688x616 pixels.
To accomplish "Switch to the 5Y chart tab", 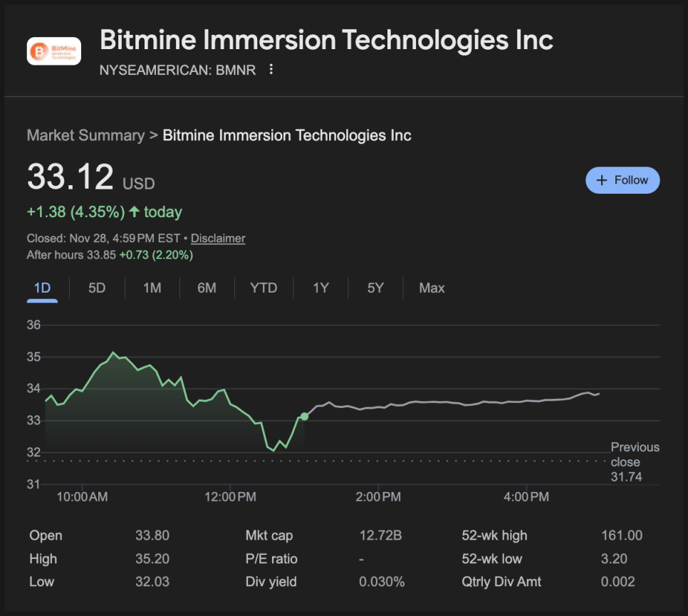I will 375,288.
